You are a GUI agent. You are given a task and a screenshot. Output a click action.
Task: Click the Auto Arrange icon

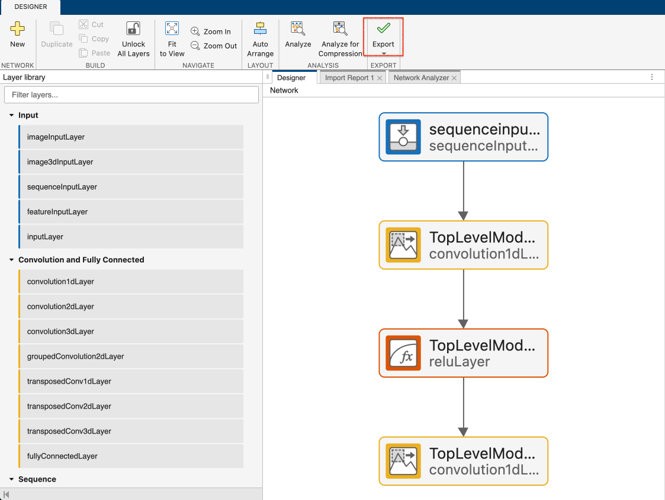[x=260, y=28]
